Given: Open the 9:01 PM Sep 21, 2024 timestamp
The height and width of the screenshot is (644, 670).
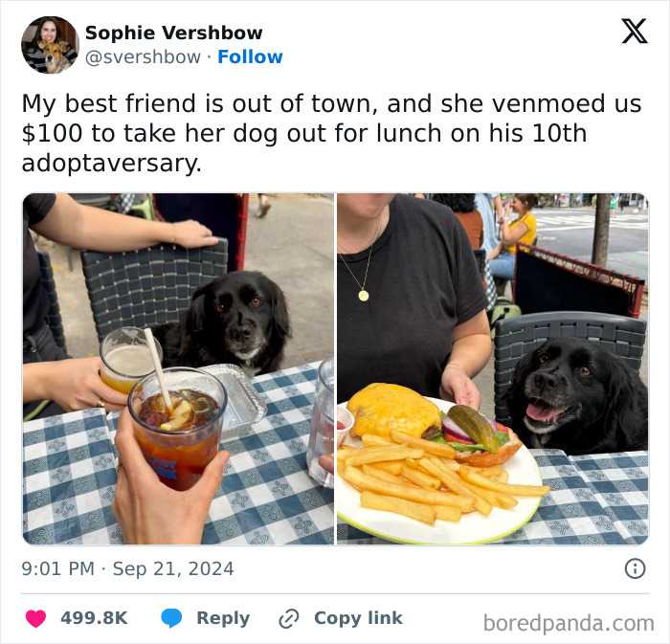Looking at the screenshot, I should (x=127, y=568).
